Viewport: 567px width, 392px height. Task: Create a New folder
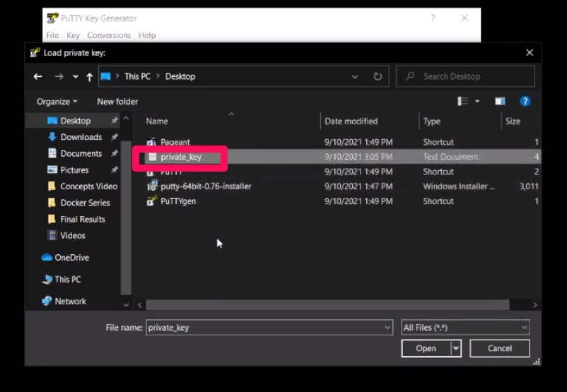[117, 102]
